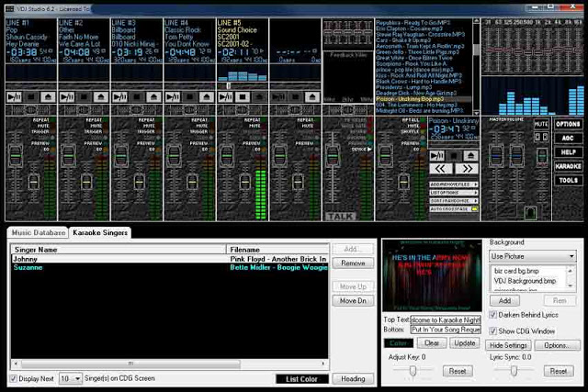This screenshot has height=392, width=588.
Task: Toggle the master MUTE button
Action: [x=541, y=124]
